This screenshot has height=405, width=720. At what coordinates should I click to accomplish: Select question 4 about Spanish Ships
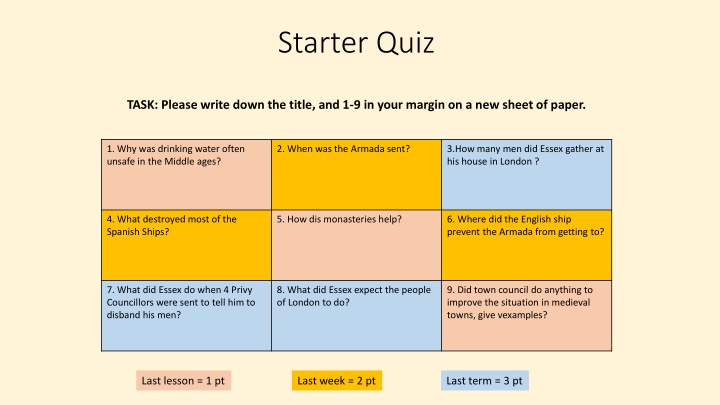click(186, 245)
